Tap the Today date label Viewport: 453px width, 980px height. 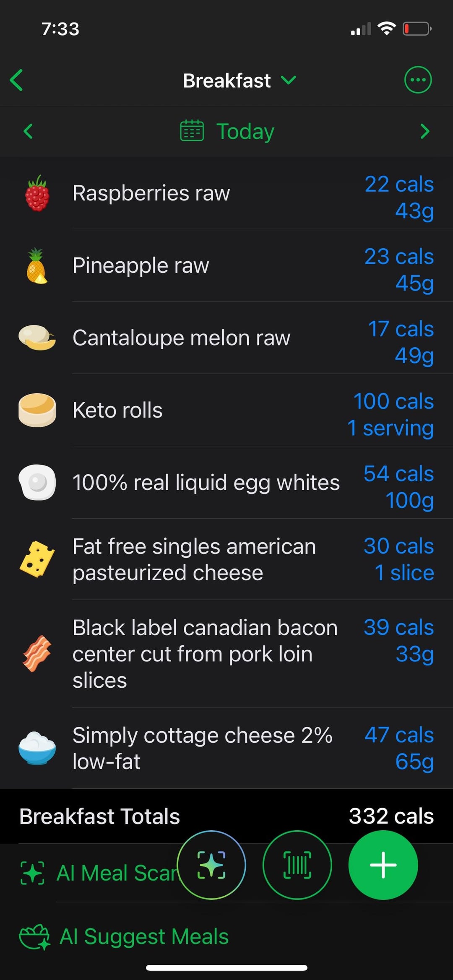245,131
